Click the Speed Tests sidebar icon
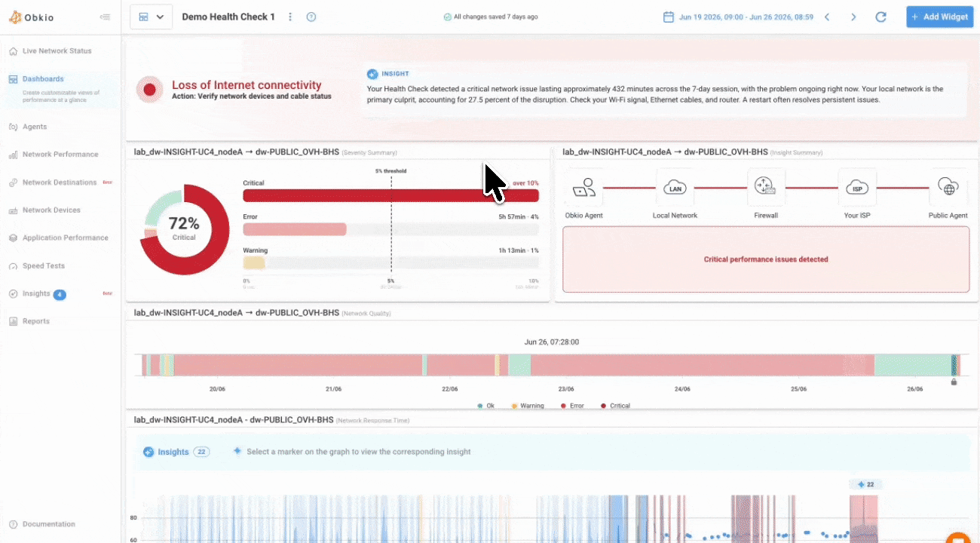The image size is (980, 543). pyautogui.click(x=13, y=266)
